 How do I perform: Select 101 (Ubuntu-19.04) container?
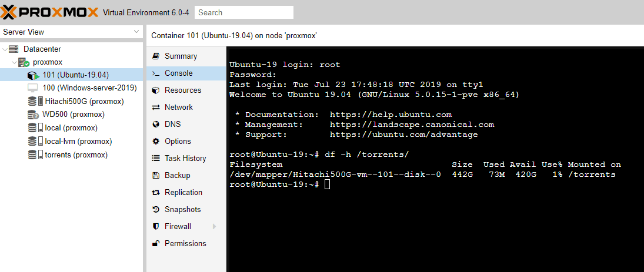click(x=75, y=75)
